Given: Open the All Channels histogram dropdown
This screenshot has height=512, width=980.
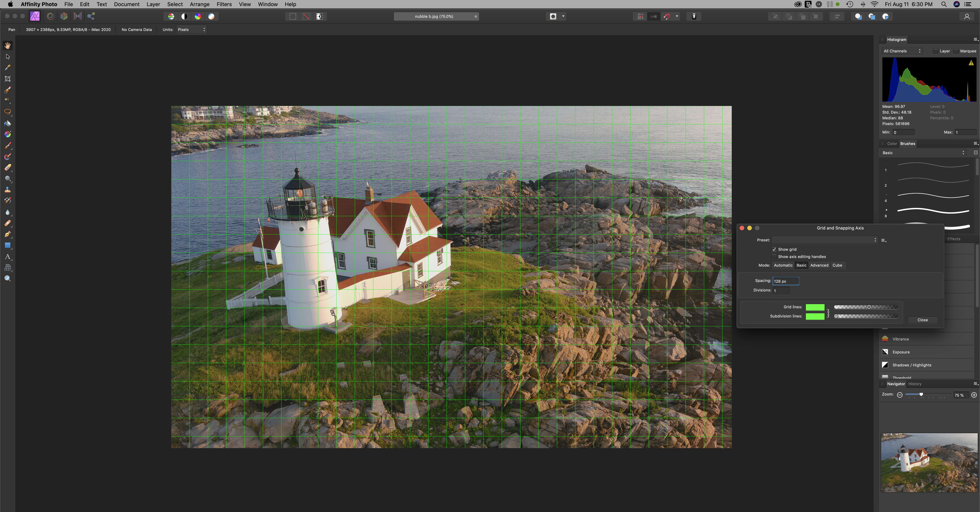Looking at the screenshot, I should click(902, 51).
